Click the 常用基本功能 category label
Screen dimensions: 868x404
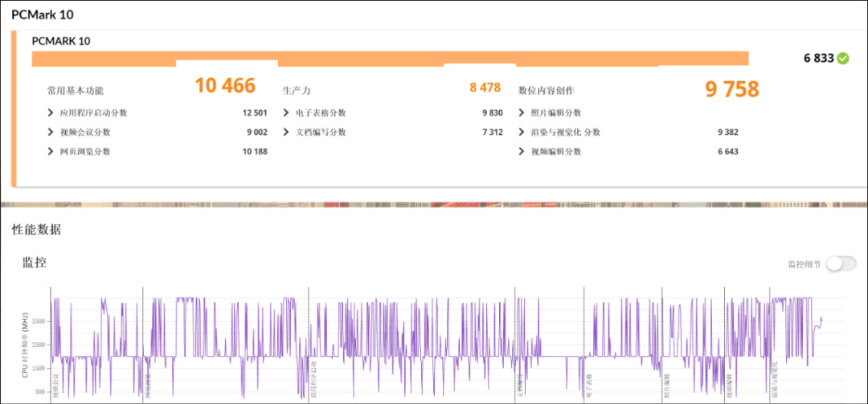[76, 90]
